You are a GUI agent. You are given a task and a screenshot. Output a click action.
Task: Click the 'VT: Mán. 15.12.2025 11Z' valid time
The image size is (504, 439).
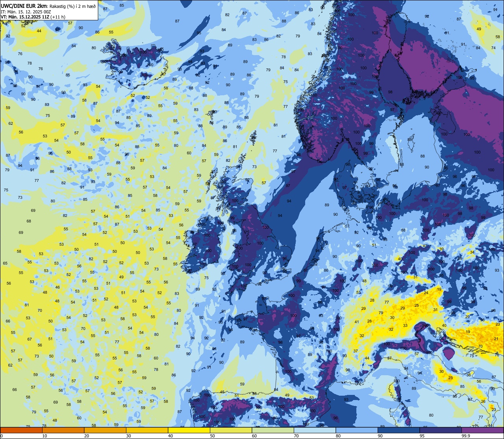click(24, 17)
